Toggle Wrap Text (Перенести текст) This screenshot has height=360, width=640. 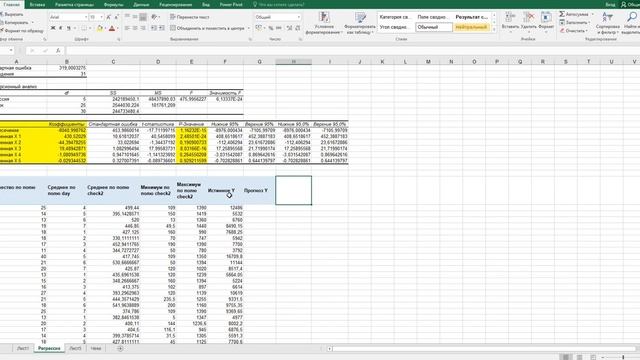click(x=190, y=17)
